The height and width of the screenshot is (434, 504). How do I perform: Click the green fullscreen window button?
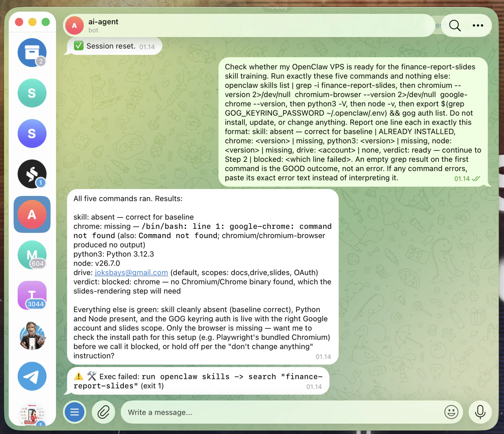[x=46, y=22]
